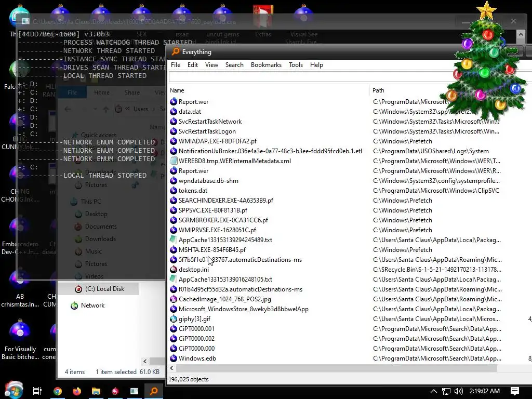Select the CiPT0000.000 file icon

pos(174,349)
